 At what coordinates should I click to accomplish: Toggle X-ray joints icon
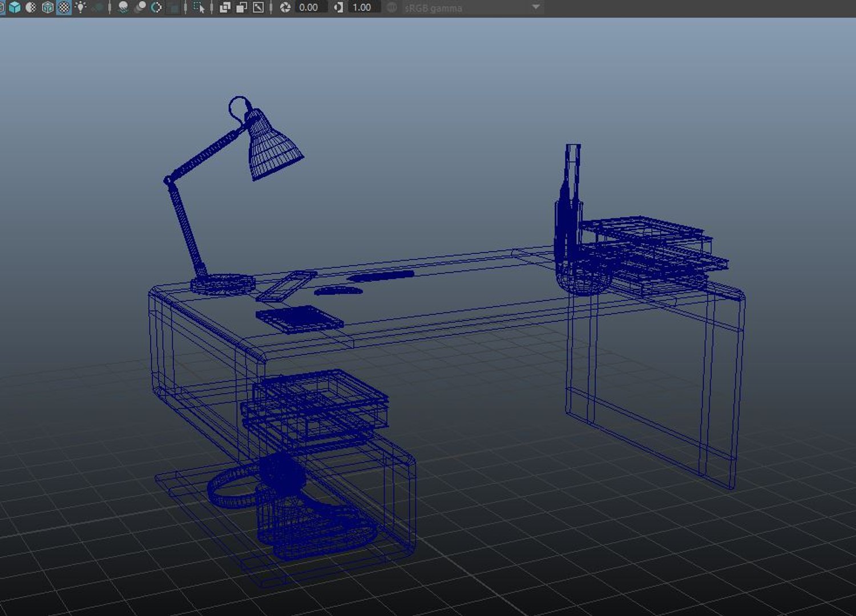click(259, 7)
